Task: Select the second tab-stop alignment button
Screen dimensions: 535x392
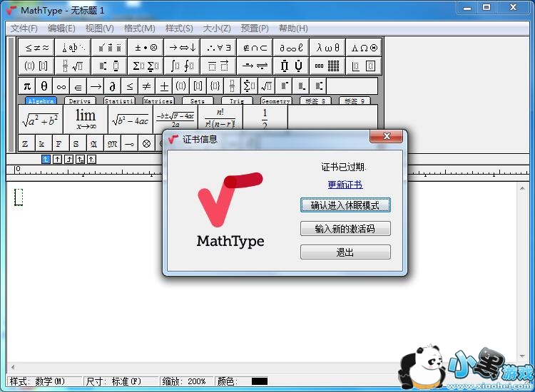Action: pyautogui.click(x=57, y=159)
